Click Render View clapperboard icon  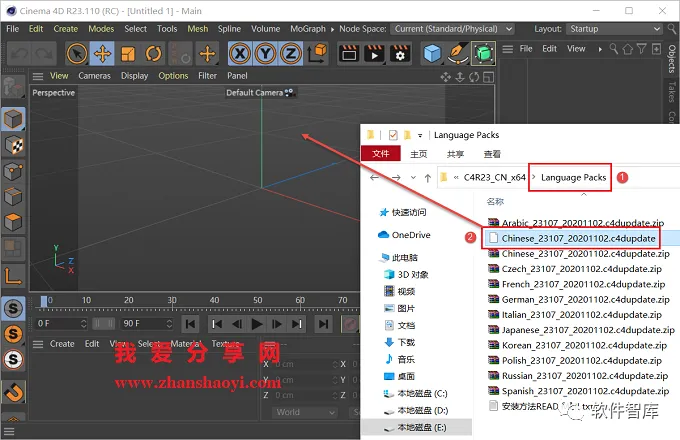349,54
